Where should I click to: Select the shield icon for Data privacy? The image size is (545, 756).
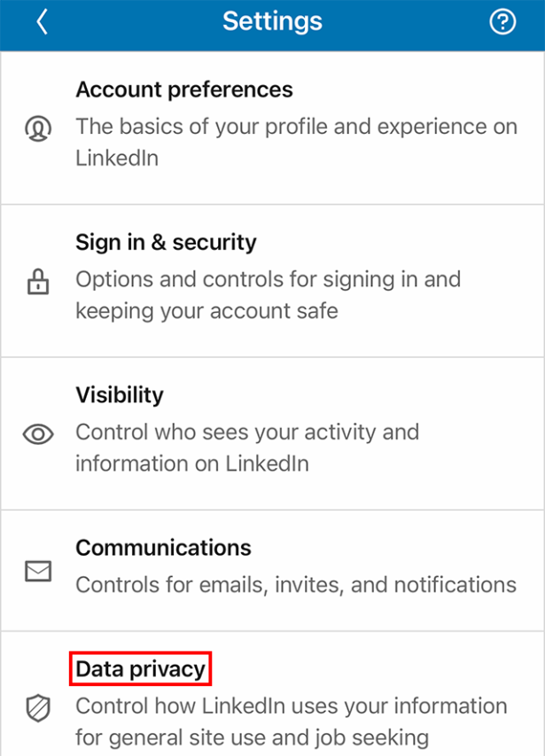(x=38, y=708)
